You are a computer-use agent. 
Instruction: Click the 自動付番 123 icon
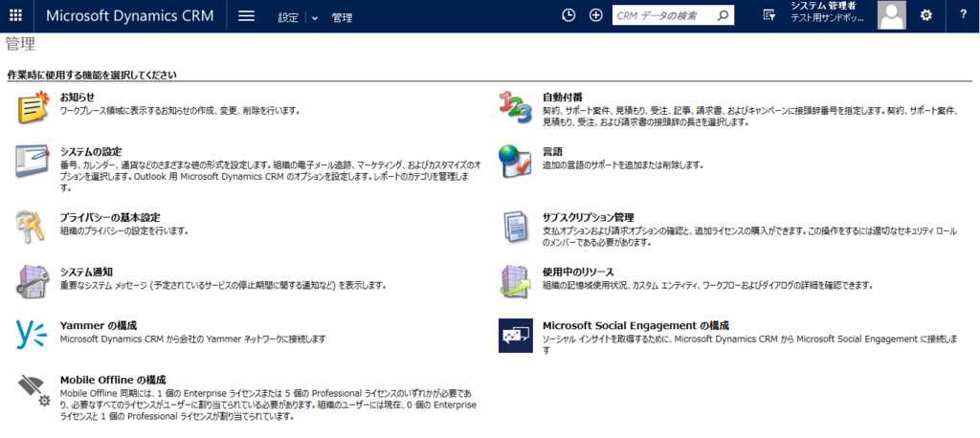pyautogui.click(x=515, y=107)
